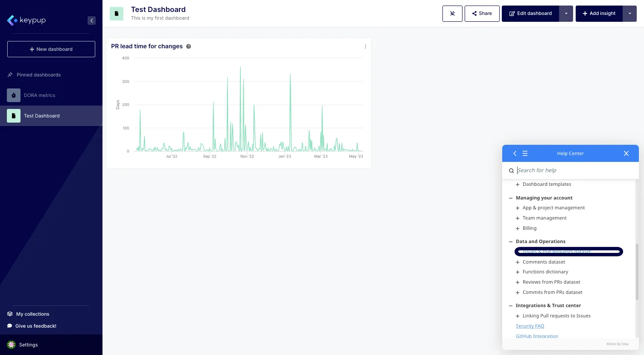Open the Add insight dropdown arrow

630,13
